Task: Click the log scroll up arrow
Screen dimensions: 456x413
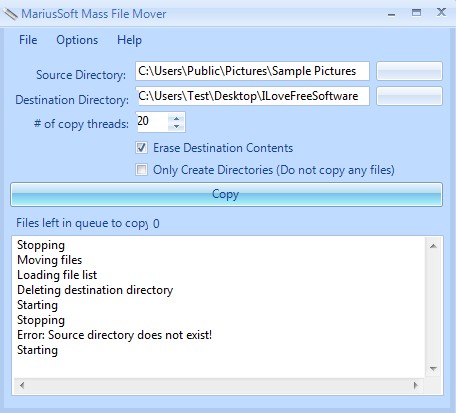Action: click(433, 246)
